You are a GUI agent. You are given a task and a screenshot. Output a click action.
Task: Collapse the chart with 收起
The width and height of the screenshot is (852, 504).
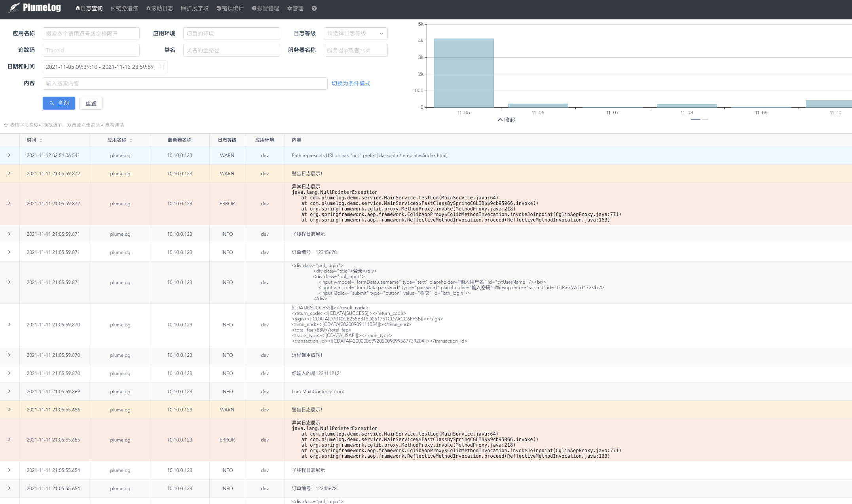pos(507,120)
